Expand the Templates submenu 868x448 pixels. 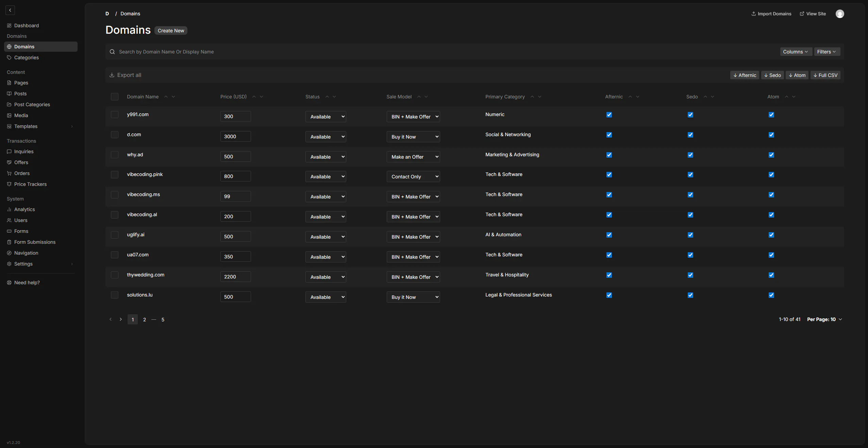coord(72,126)
